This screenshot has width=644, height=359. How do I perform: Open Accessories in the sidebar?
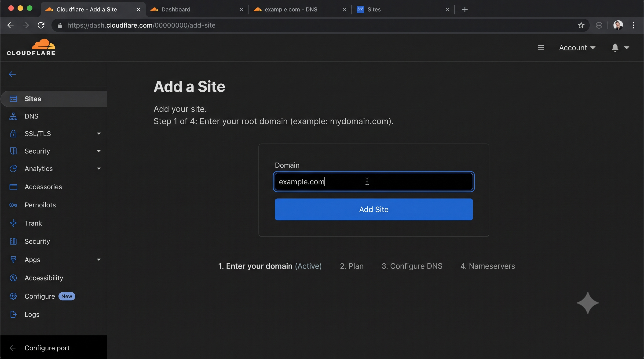[54, 187]
